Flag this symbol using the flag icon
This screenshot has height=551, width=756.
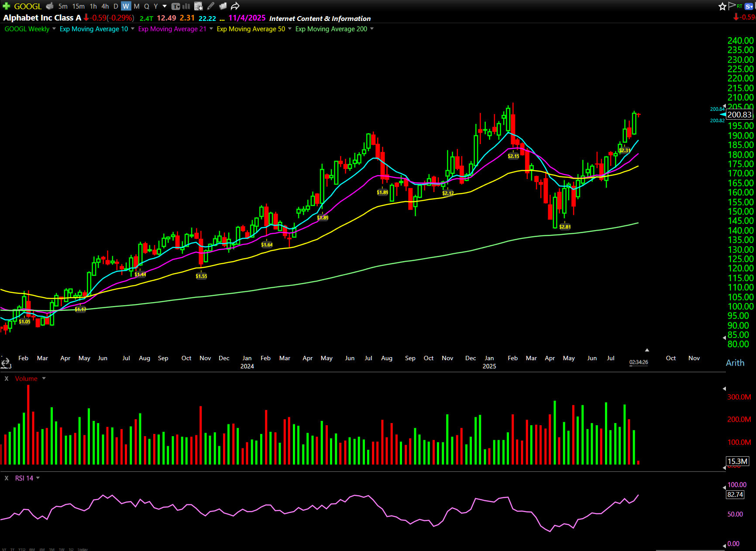coord(732,6)
